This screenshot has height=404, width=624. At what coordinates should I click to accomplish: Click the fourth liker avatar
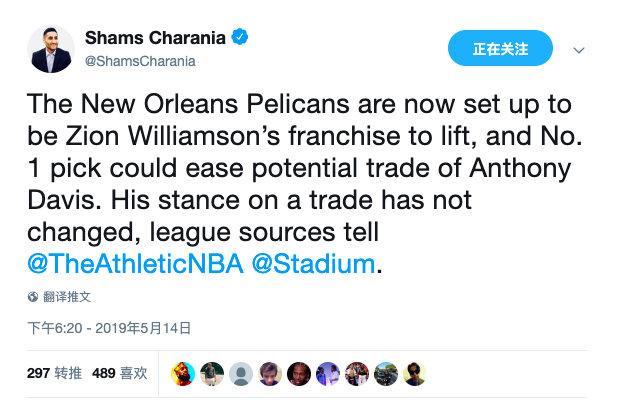[270, 374]
